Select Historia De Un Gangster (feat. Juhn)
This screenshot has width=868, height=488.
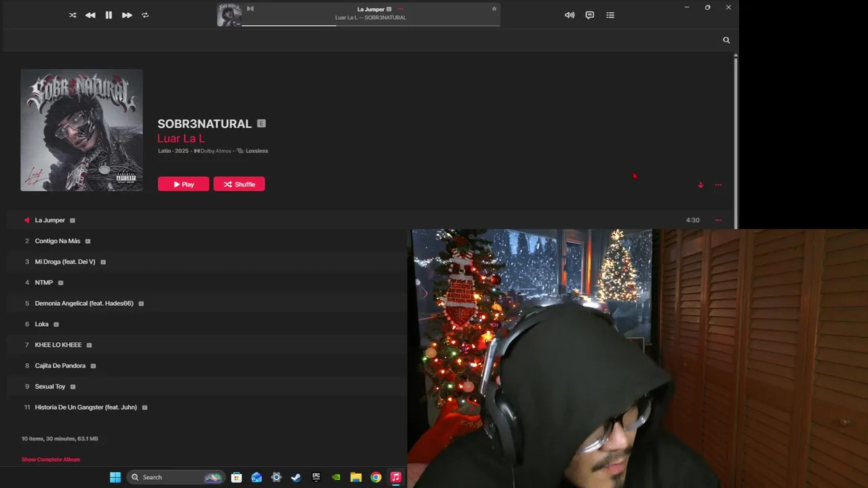coord(85,407)
